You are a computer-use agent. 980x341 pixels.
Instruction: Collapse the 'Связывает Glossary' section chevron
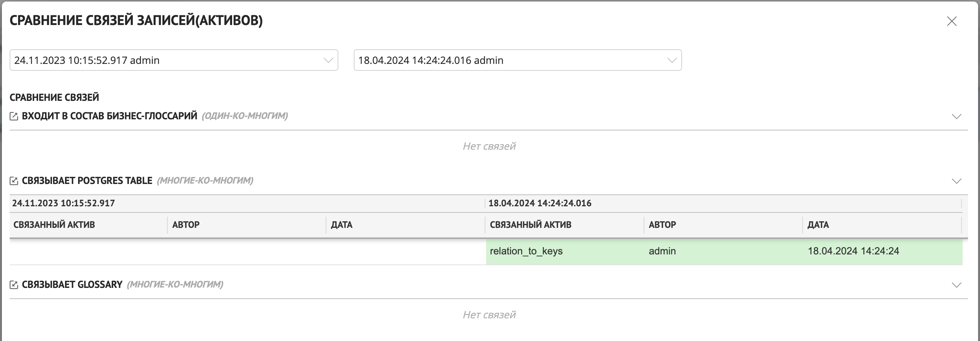coord(956,285)
